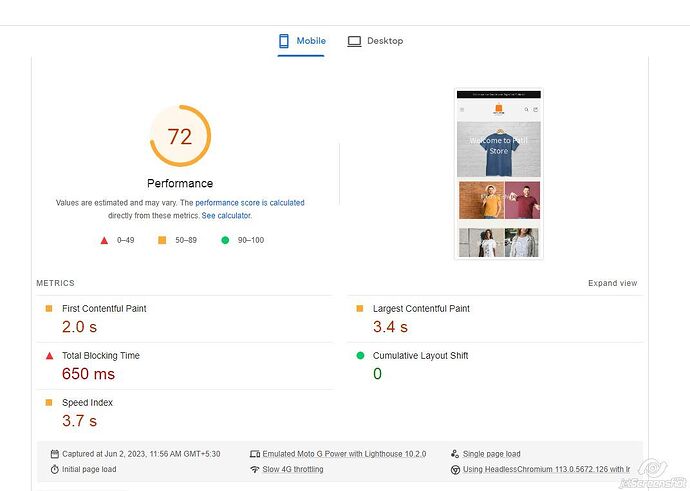Viewport: 690px width, 491px height.
Task: Click the orange square 50–89 legend icon
Action: click(162, 240)
